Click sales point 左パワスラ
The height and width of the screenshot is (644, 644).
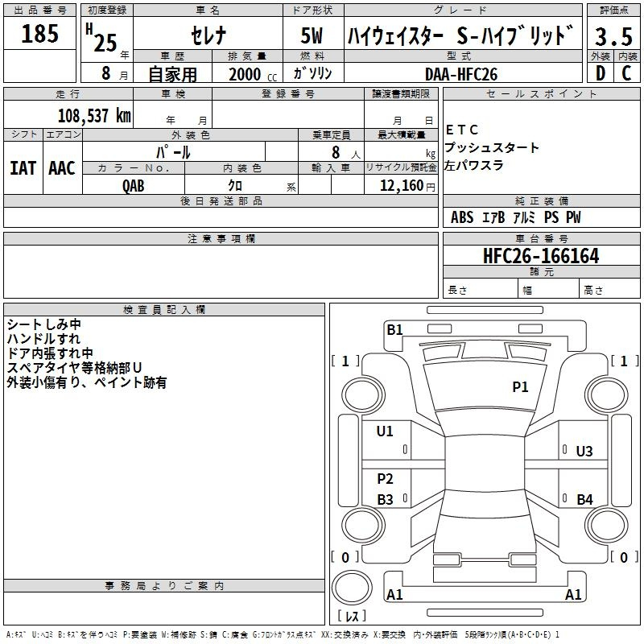(473, 166)
